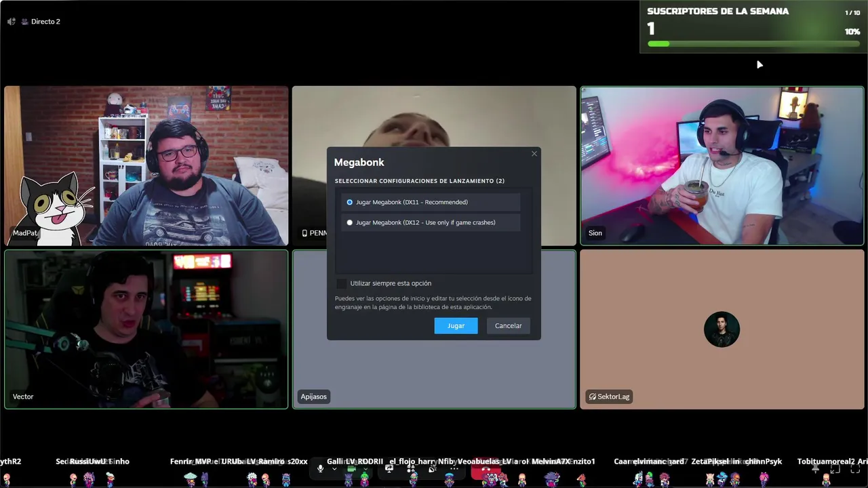This screenshot has width=868, height=488.
Task: Click the SektorLag profile avatar
Action: point(722,329)
